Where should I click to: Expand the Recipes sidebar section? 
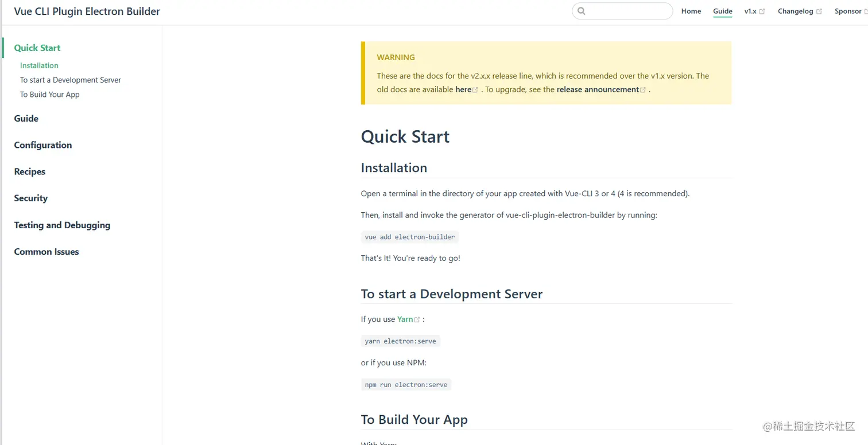coord(30,171)
